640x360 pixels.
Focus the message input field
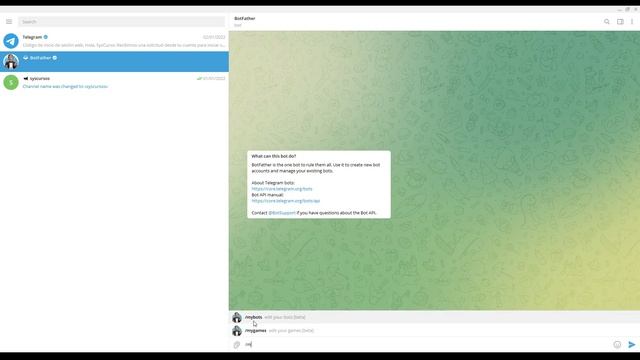tap(427, 344)
